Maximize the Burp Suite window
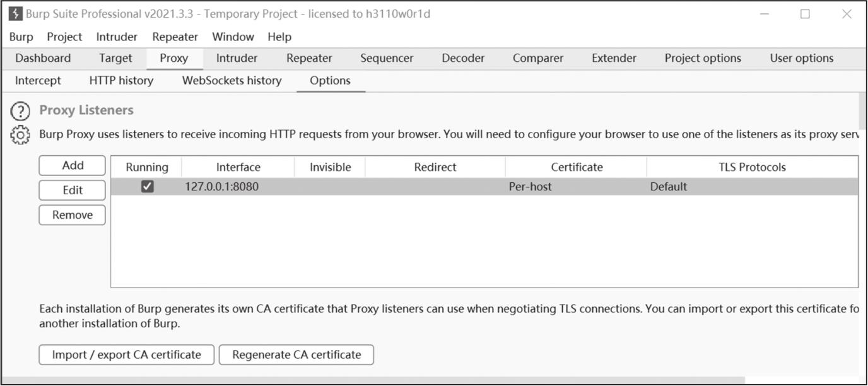Screen dimensions: 868x386 pyautogui.click(x=806, y=14)
